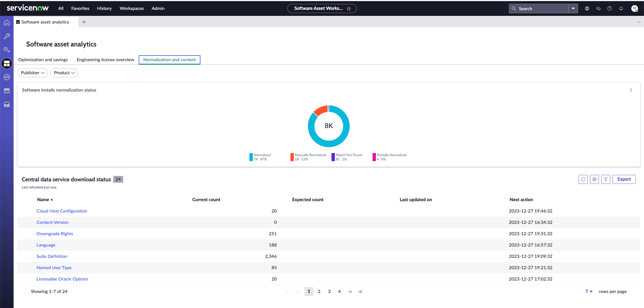Screen dimensions: 644x308
Task: Open the table settings gear icon
Action: (594, 179)
